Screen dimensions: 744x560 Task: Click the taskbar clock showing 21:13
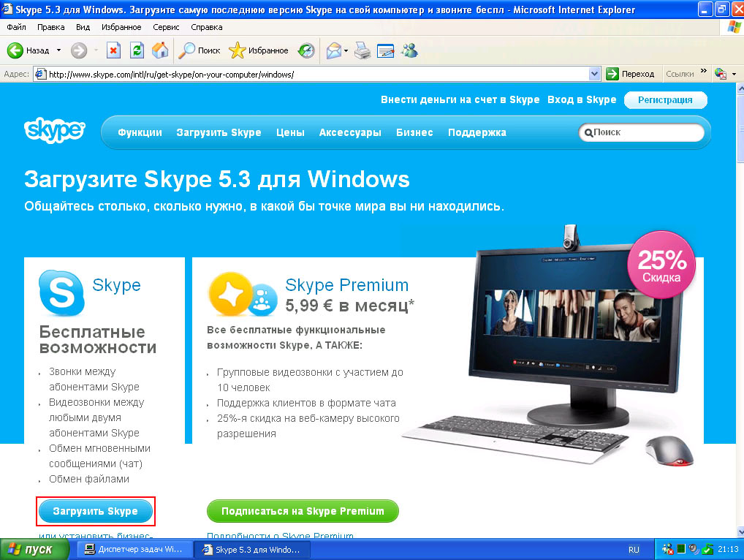pyautogui.click(x=729, y=549)
